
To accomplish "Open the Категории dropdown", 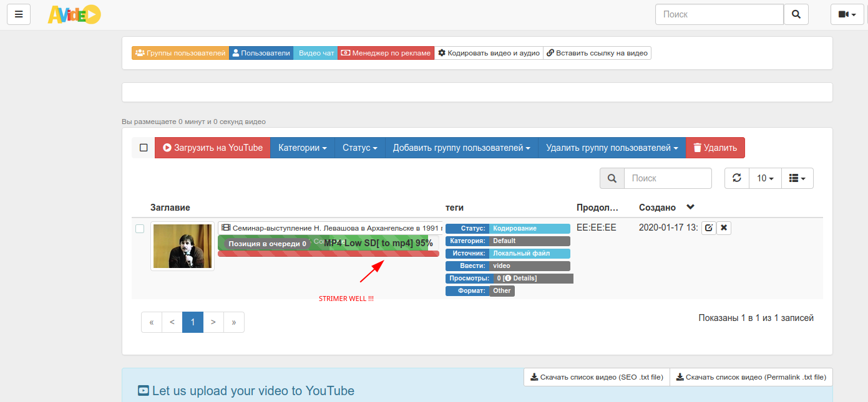I will [303, 147].
